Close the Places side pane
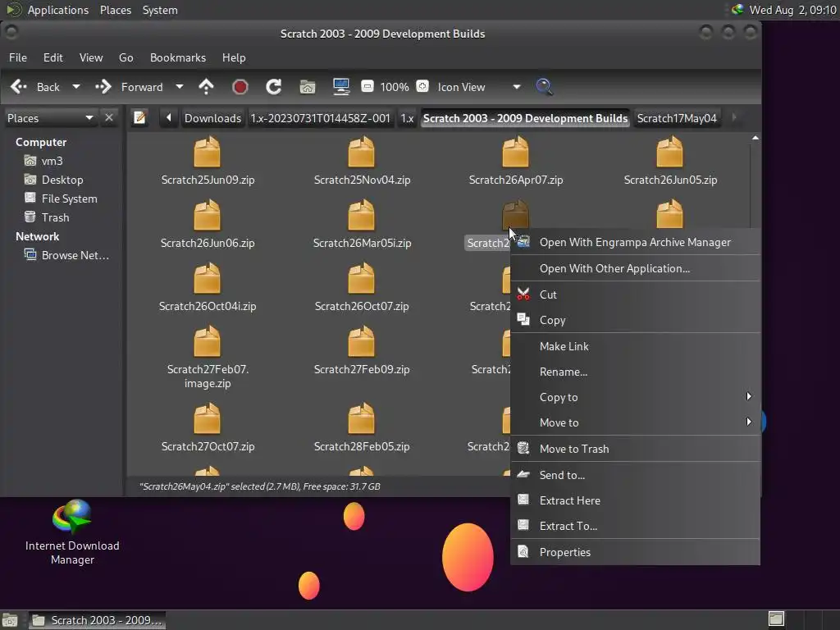840x630 pixels. pyautogui.click(x=109, y=118)
